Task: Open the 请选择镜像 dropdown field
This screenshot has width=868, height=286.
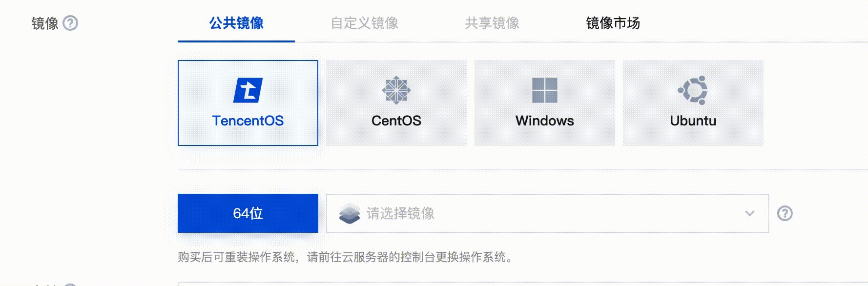Action: (x=547, y=213)
